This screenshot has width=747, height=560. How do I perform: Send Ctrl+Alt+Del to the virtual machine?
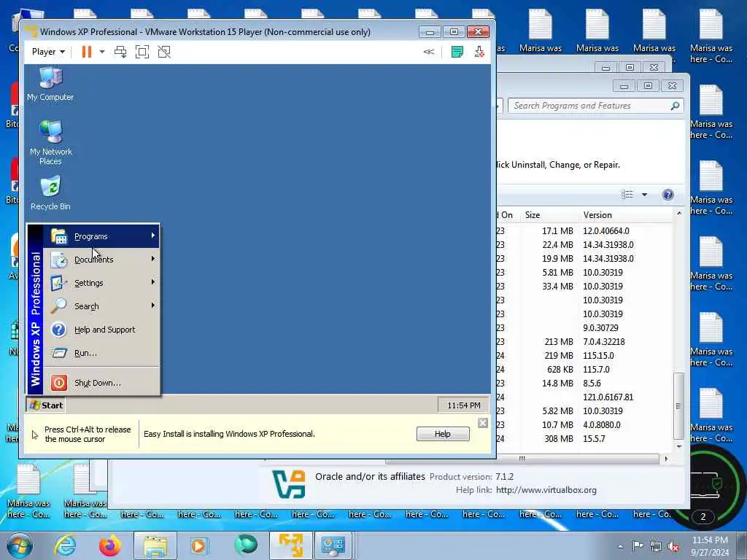(x=120, y=52)
